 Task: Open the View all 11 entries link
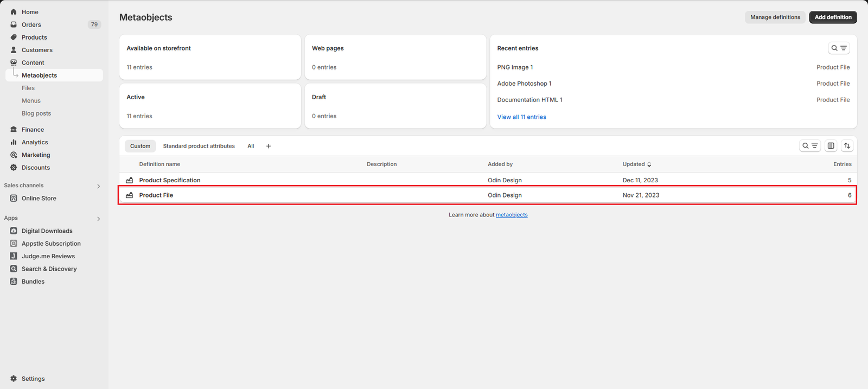pyautogui.click(x=521, y=117)
